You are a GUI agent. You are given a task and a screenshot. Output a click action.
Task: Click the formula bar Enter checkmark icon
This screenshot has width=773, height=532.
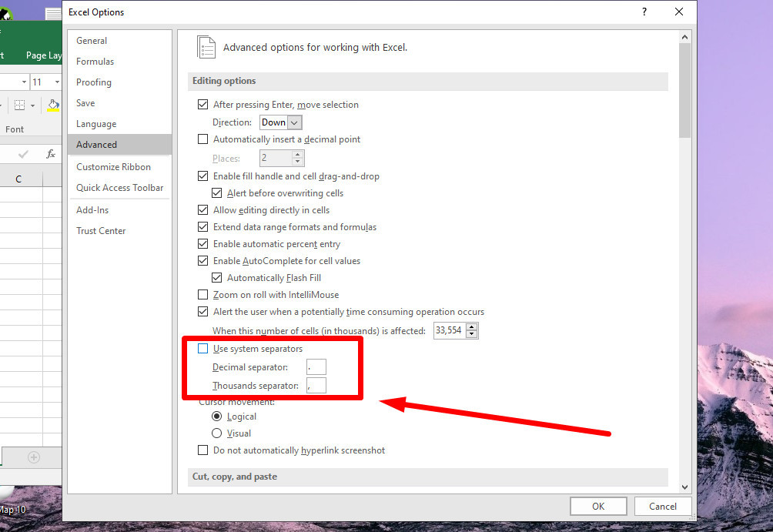[23, 154]
